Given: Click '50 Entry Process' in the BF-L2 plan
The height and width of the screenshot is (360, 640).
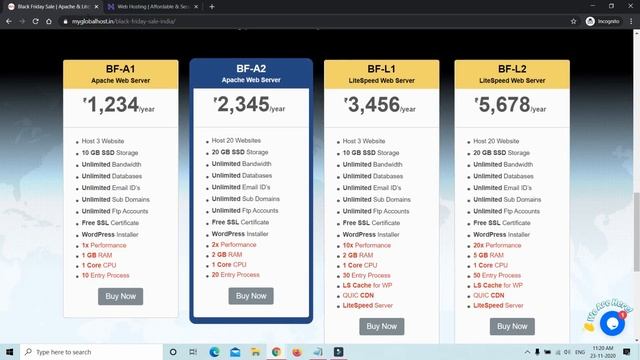Looking at the screenshot, I should 497,276.
